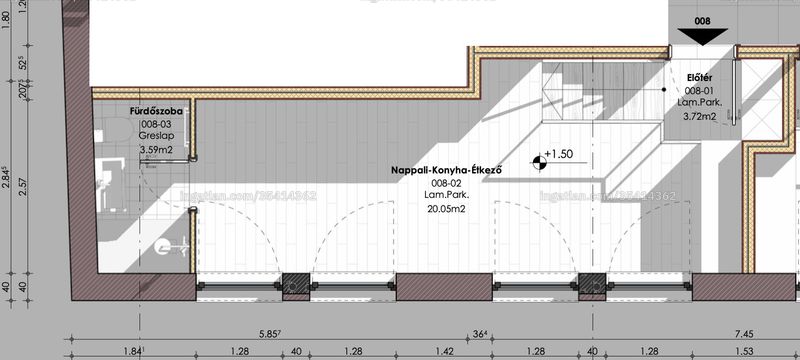The image size is (800, 360).
Task: Click the "1.84" dimension value
Action: (x=135, y=351)
